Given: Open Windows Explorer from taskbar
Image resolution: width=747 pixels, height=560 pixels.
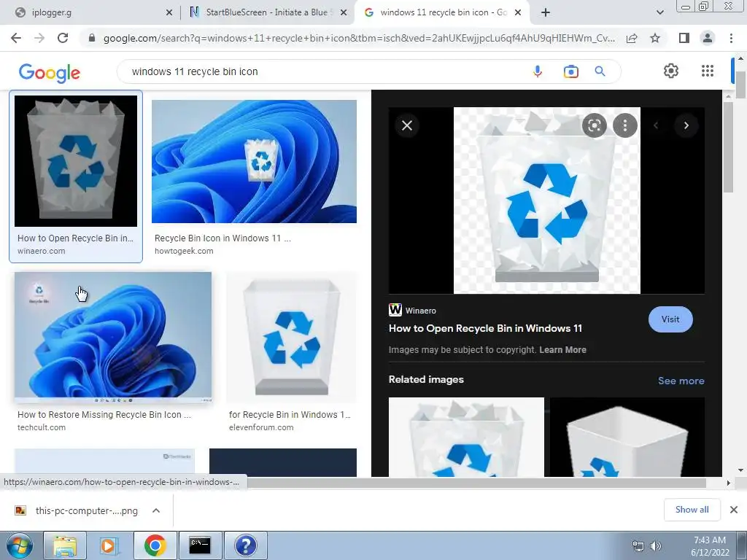Looking at the screenshot, I should click(x=65, y=545).
